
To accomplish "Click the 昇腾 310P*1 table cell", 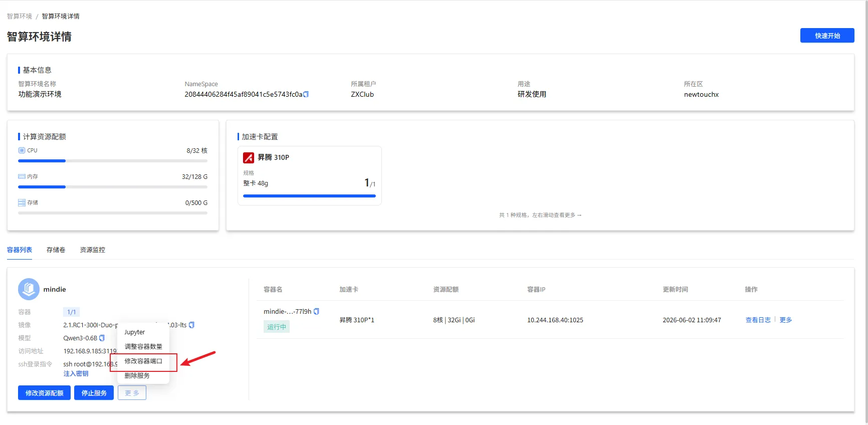I will coord(357,320).
